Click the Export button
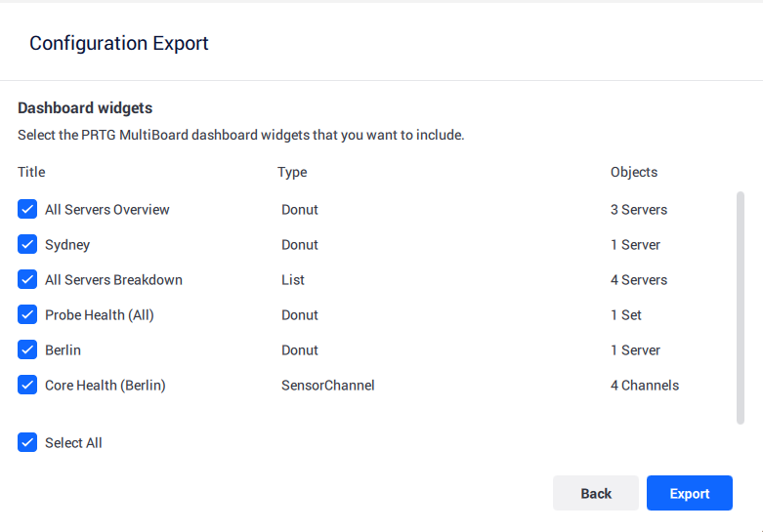This screenshot has height=532, width=763. [689, 493]
